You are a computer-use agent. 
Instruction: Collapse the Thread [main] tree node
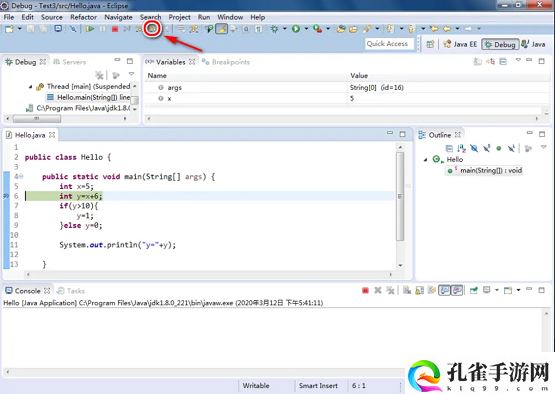tap(30, 86)
